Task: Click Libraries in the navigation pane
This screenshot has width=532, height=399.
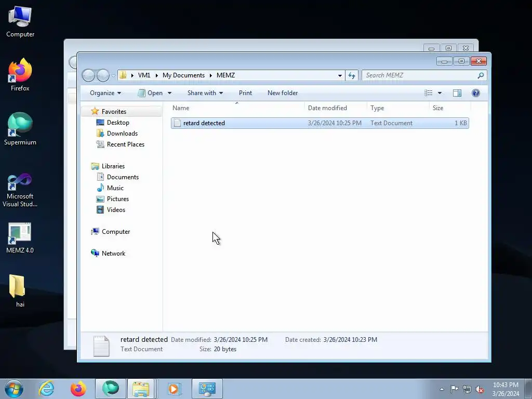Action: click(x=113, y=166)
